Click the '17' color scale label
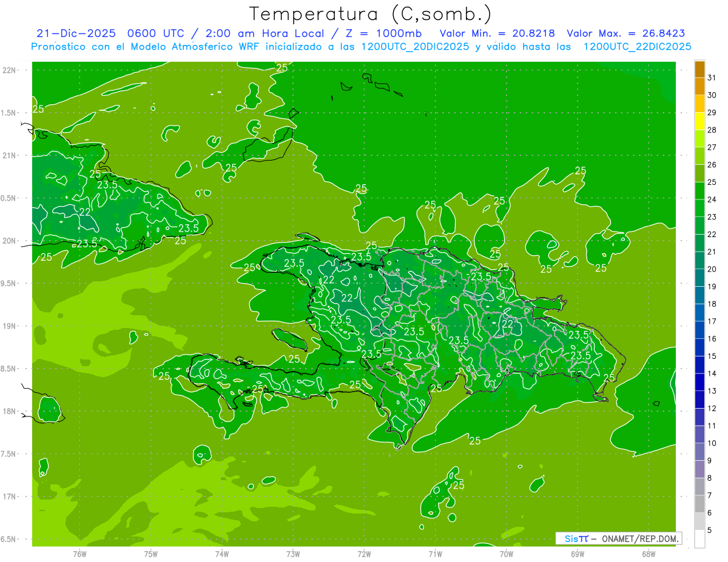Viewport: 728px width, 562px height. [x=712, y=321]
